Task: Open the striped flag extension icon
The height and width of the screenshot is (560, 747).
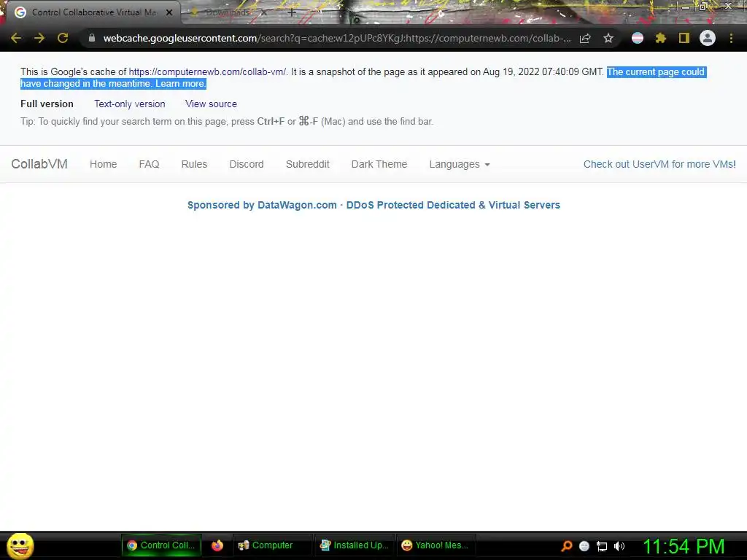Action: (x=638, y=38)
